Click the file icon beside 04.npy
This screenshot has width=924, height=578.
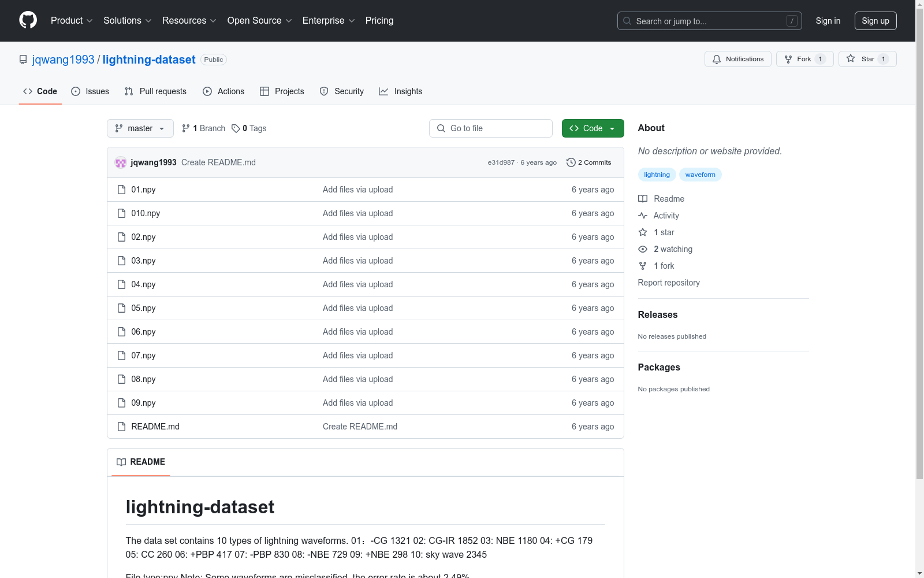[x=121, y=284]
